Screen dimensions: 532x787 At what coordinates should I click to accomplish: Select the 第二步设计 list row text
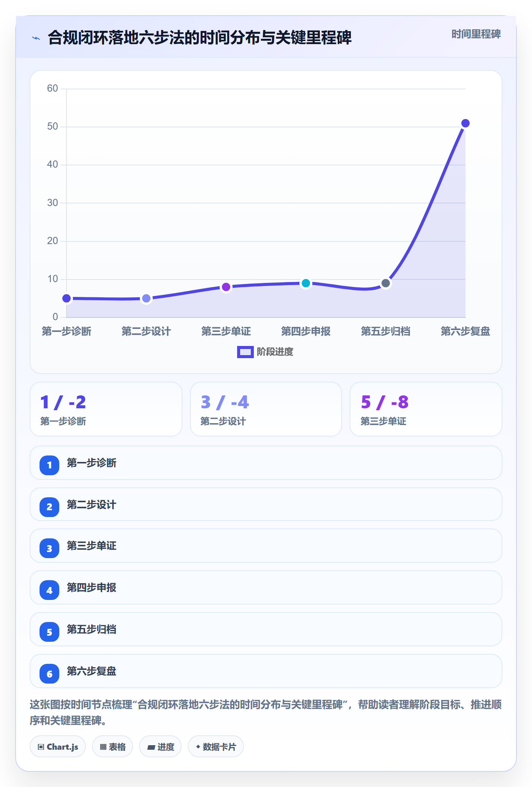92,505
